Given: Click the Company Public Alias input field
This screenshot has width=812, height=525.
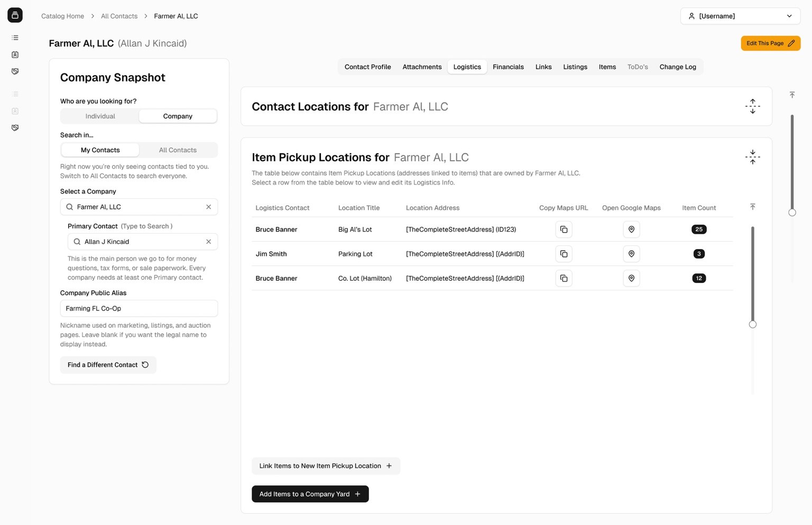Looking at the screenshot, I should [139, 308].
